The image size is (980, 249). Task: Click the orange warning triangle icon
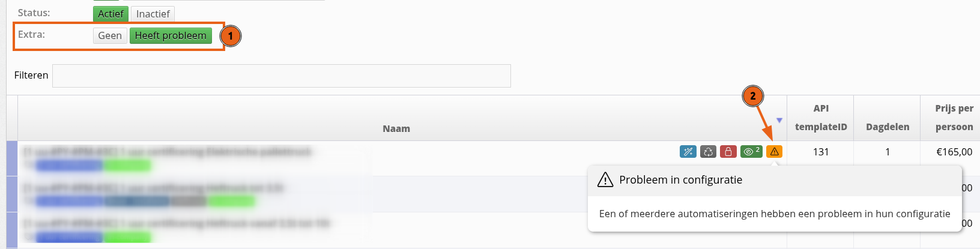[775, 152]
